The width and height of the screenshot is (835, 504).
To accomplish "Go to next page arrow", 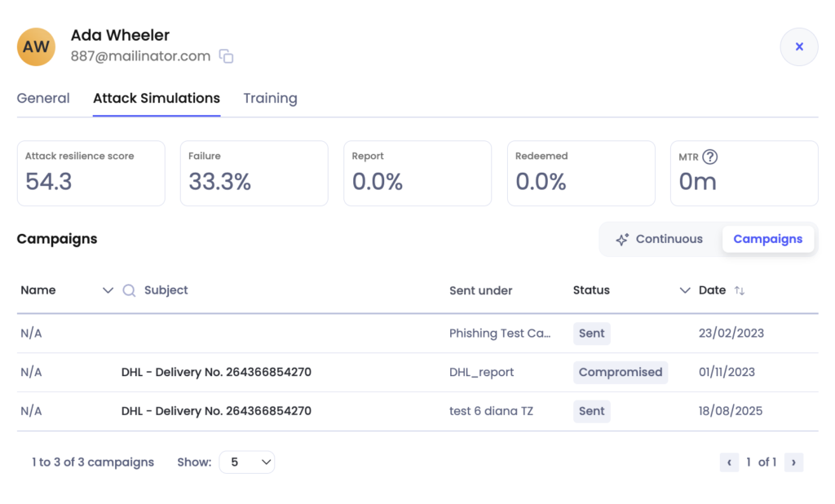I will tap(793, 462).
